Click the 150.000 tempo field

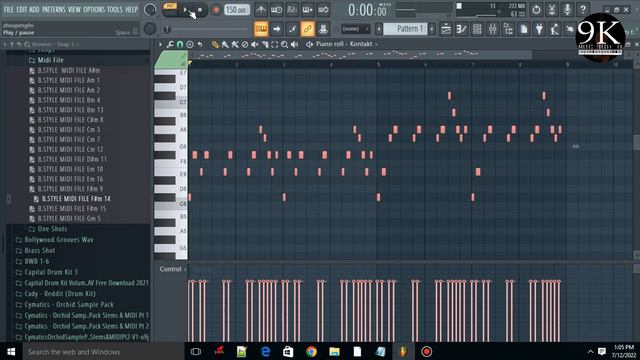pos(237,9)
